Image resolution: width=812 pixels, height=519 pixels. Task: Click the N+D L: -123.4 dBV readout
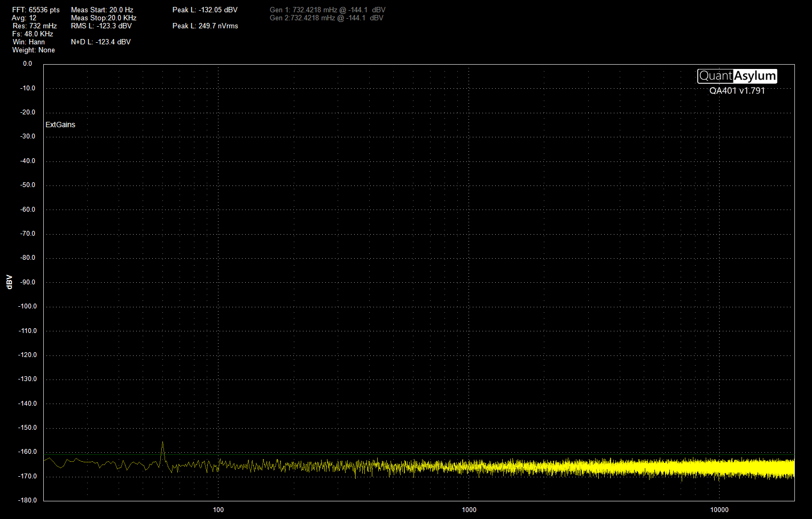pyautogui.click(x=101, y=42)
